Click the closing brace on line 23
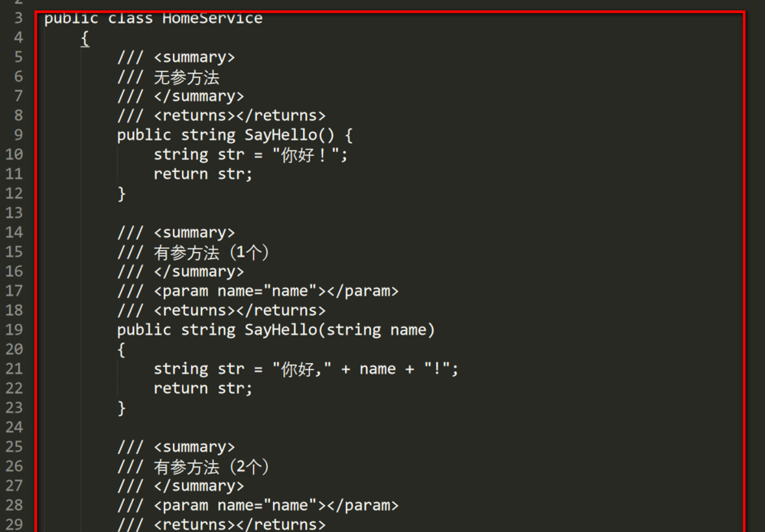 coord(121,408)
